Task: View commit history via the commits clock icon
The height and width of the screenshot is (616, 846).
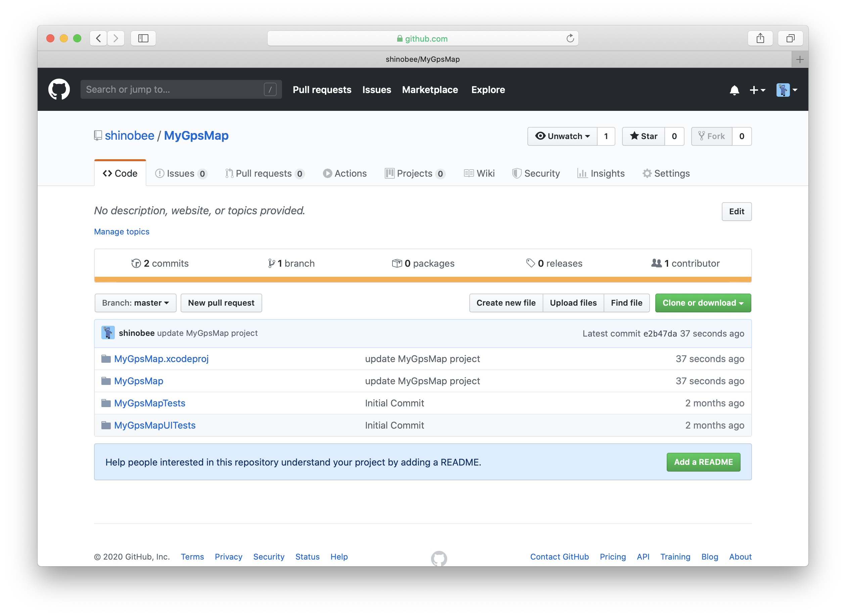Action: (137, 263)
